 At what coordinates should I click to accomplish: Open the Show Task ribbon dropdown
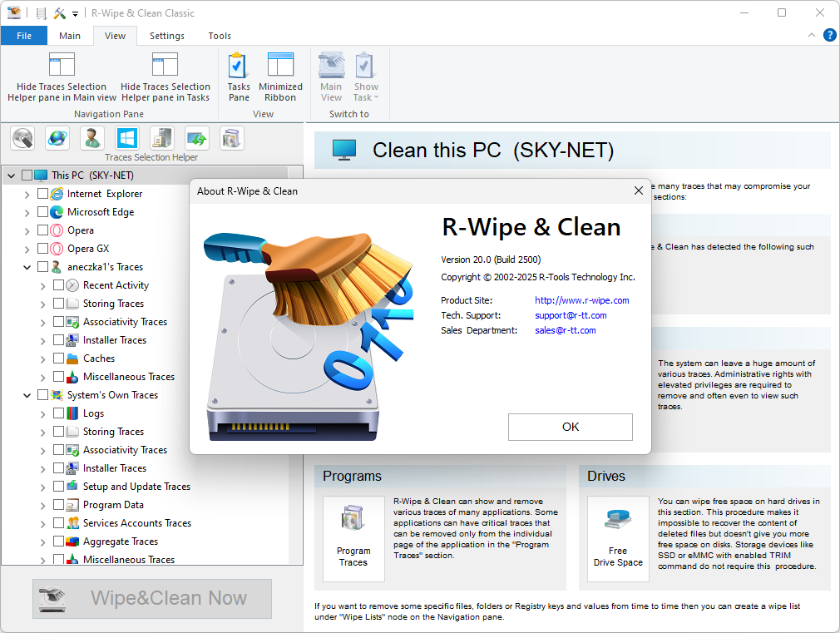366,77
